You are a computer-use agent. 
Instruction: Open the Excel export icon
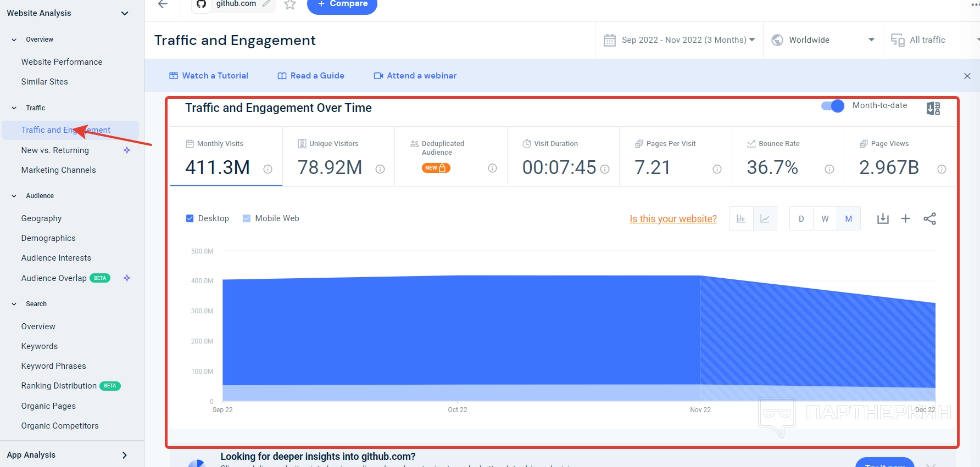click(x=933, y=108)
